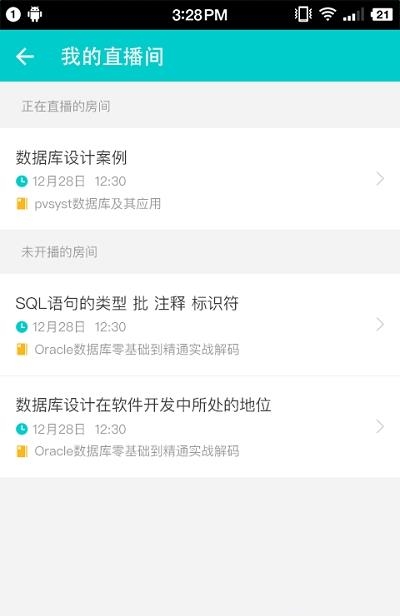Tap the back arrow in header
Screen dimensions: 400x616
[x=25, y=57]
